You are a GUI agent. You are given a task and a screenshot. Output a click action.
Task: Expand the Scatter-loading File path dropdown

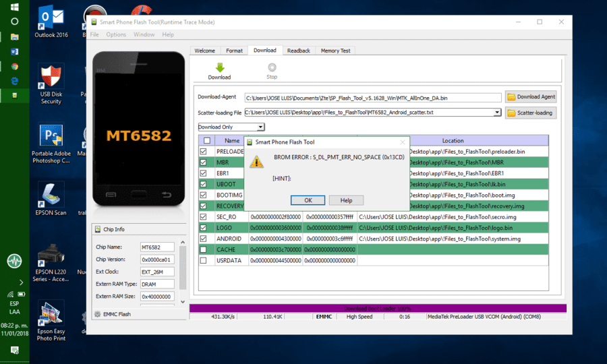click(497, 112)
